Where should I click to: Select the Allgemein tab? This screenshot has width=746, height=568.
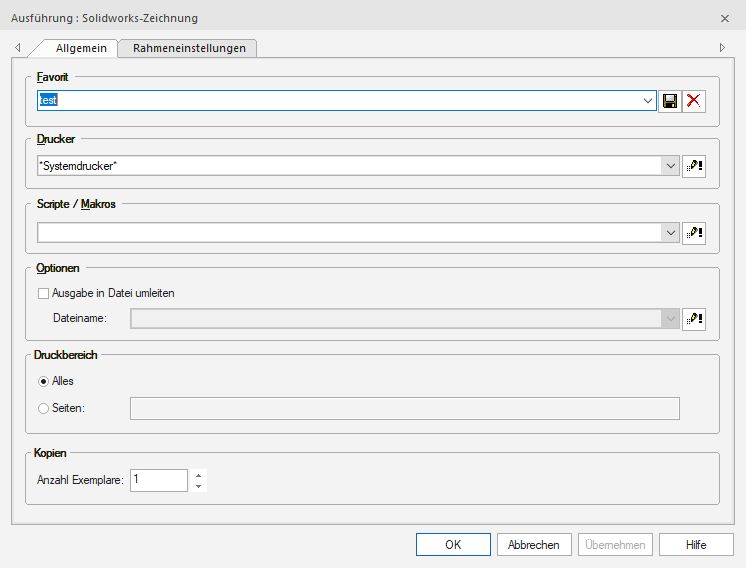pos(81,48)
